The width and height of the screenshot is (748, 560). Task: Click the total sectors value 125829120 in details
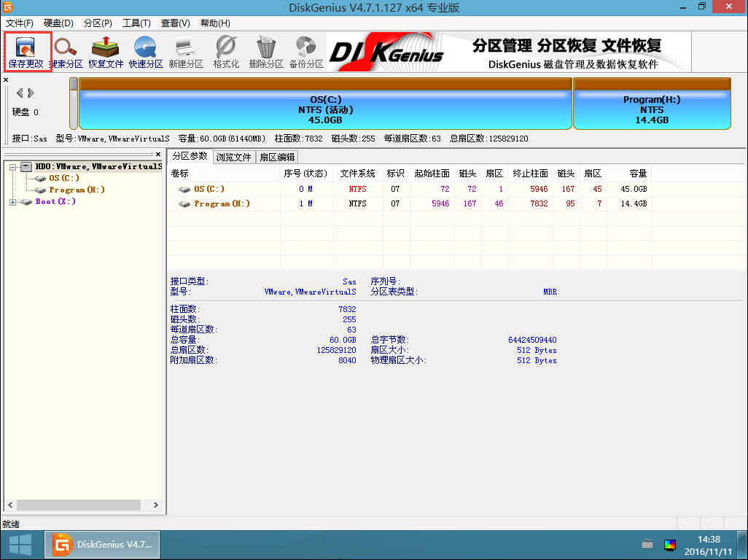336,350
